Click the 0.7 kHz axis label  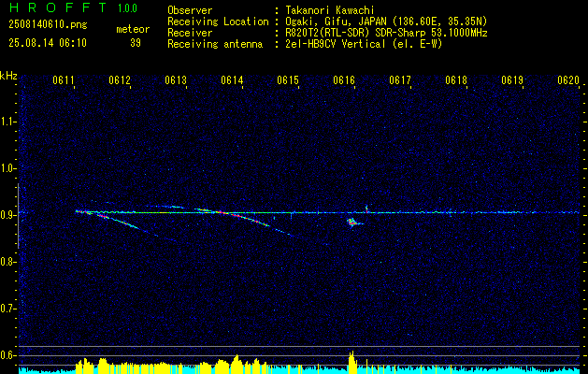click(8, 309)
